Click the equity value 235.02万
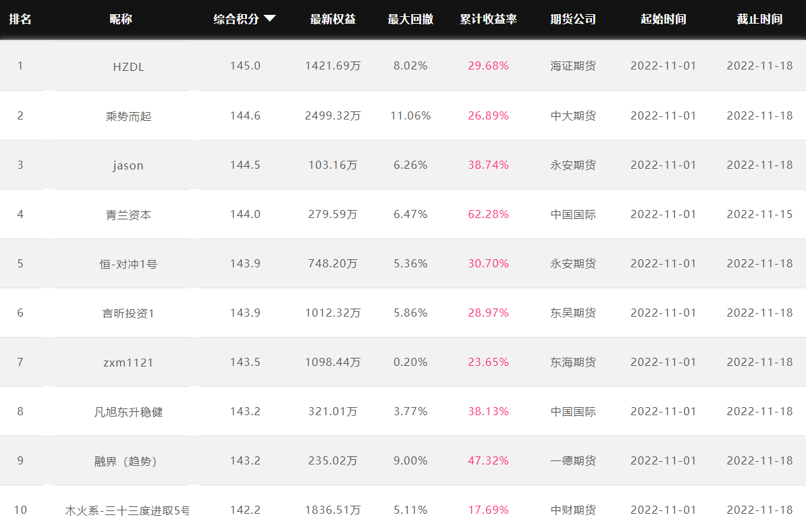806x532 pixels. 333,460
